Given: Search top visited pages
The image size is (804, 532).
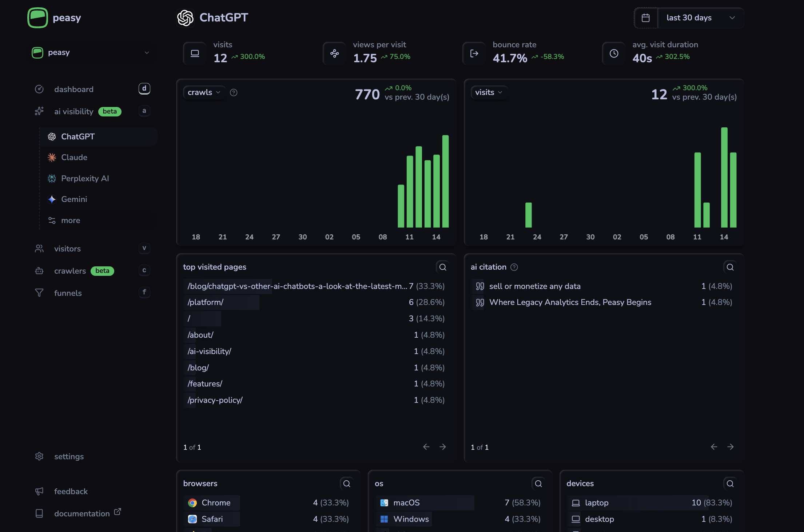Looking at the screenshot, I should 443,267.
